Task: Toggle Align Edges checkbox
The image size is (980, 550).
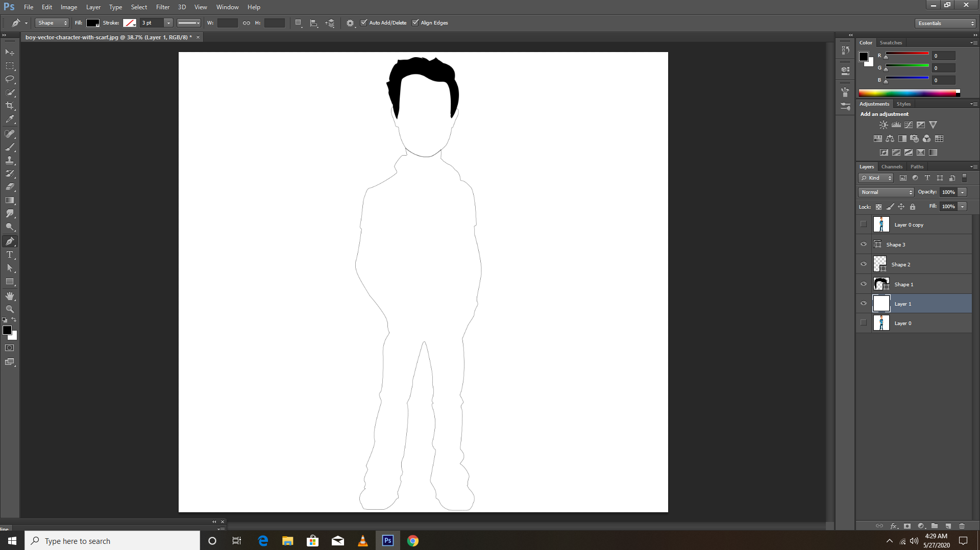Action: (415, 22)
